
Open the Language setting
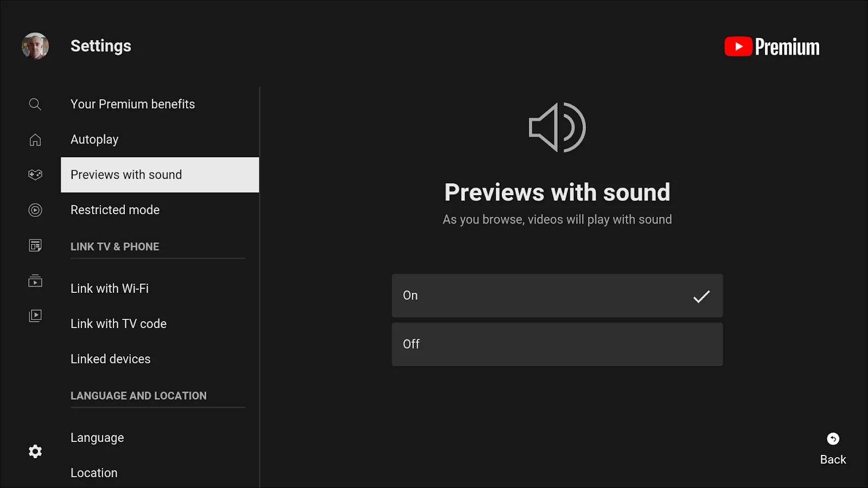[98, 438]
